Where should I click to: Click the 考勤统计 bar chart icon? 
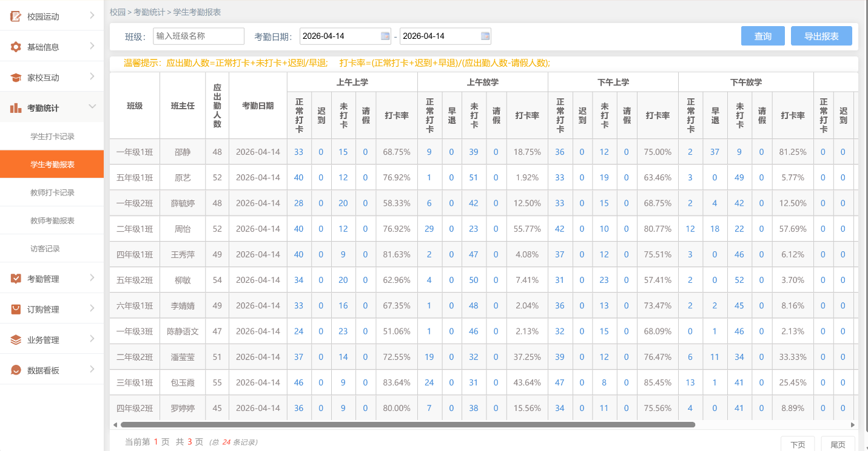[16, 108]
